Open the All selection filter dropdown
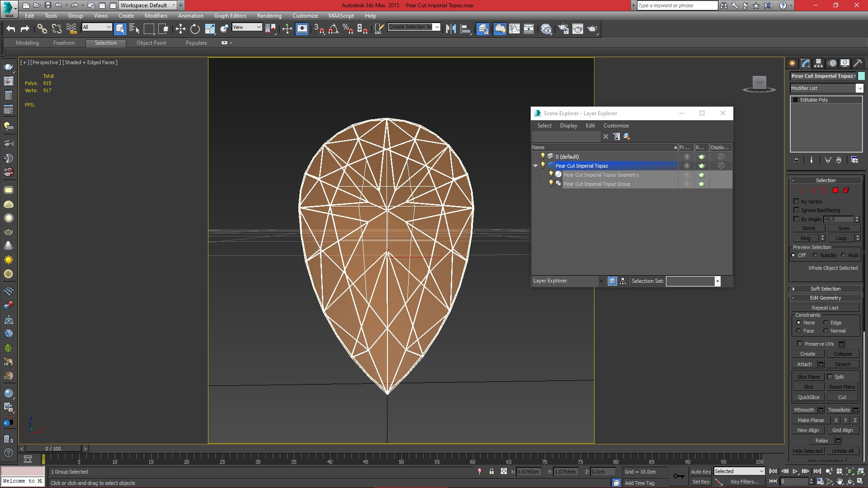This screenshot has height=488, width=868. tap(97, 27)
